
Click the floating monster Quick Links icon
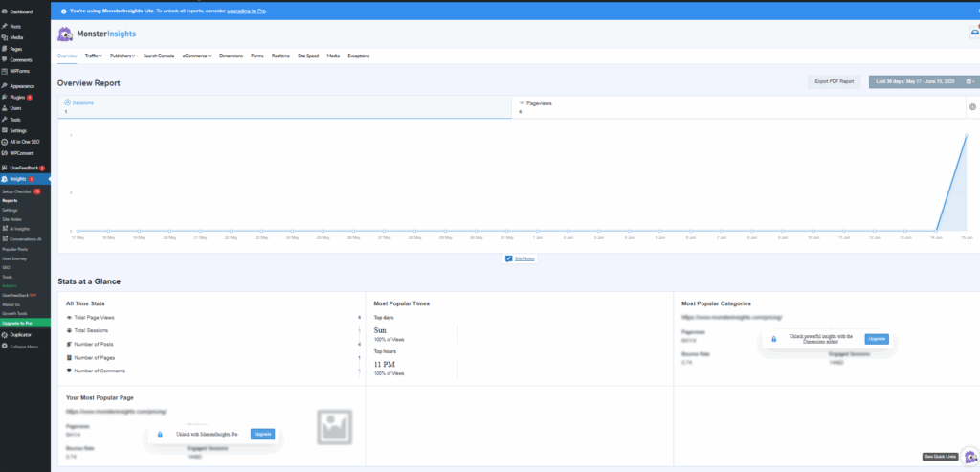970,457
